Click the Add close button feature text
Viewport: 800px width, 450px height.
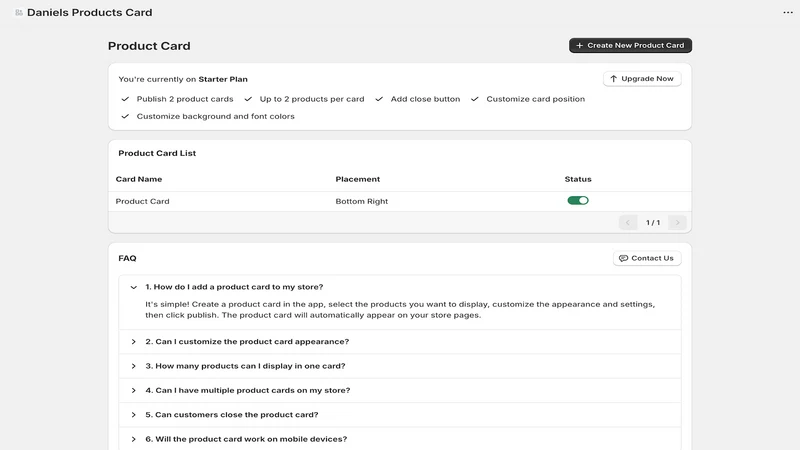(425, 99)
